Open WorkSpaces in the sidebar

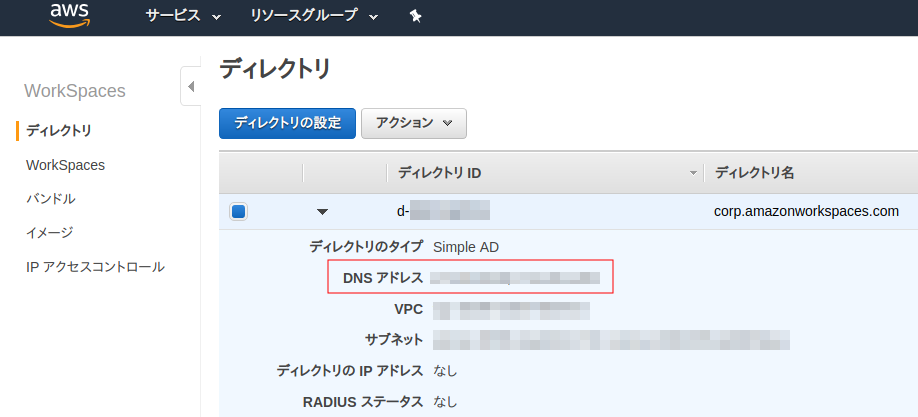coord(66,165)
